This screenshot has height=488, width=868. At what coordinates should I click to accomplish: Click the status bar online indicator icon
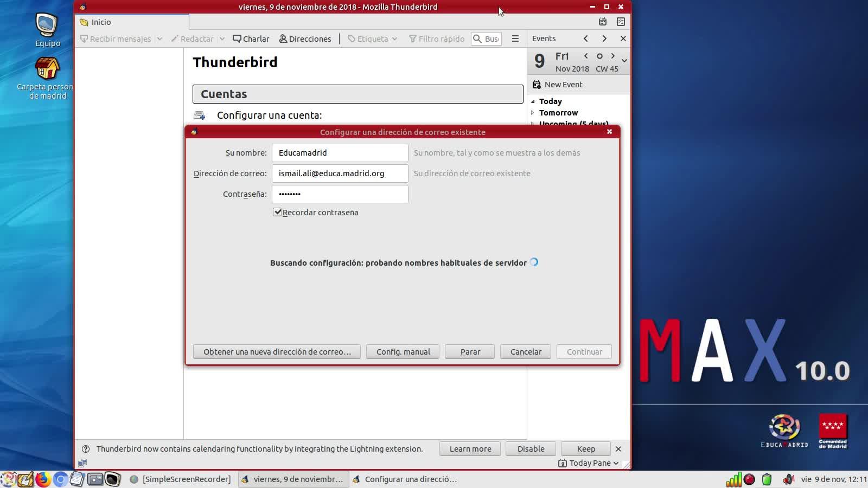(x=82, y=463)
